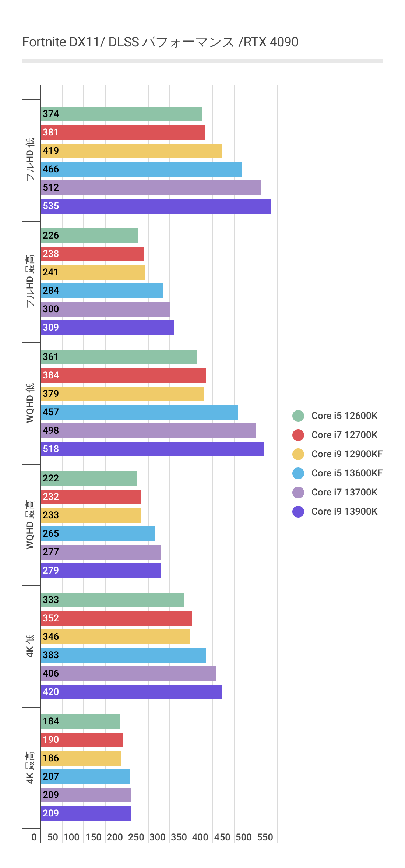Click the WQHD 低 axis category label

tap(30, 403)
